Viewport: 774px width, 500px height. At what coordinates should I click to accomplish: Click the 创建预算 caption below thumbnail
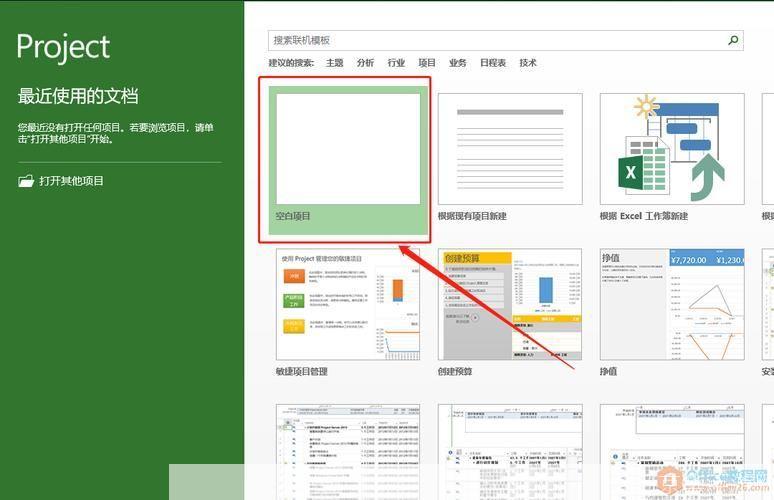tap(455, 371)
